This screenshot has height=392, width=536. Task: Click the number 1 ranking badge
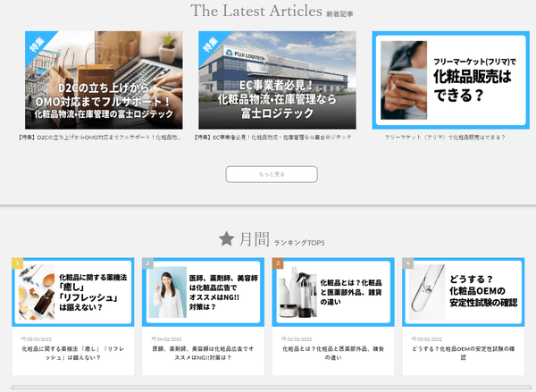(x=17, y=263)
